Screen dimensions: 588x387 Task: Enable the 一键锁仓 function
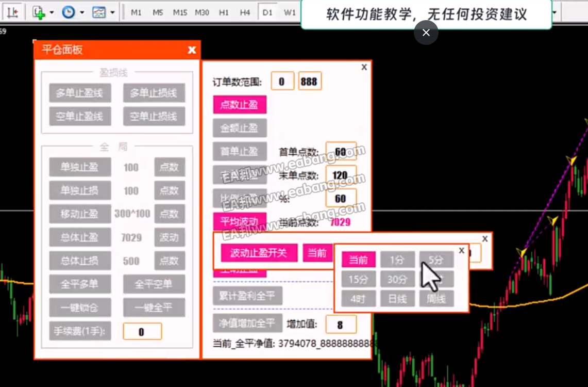click(80, 308)
